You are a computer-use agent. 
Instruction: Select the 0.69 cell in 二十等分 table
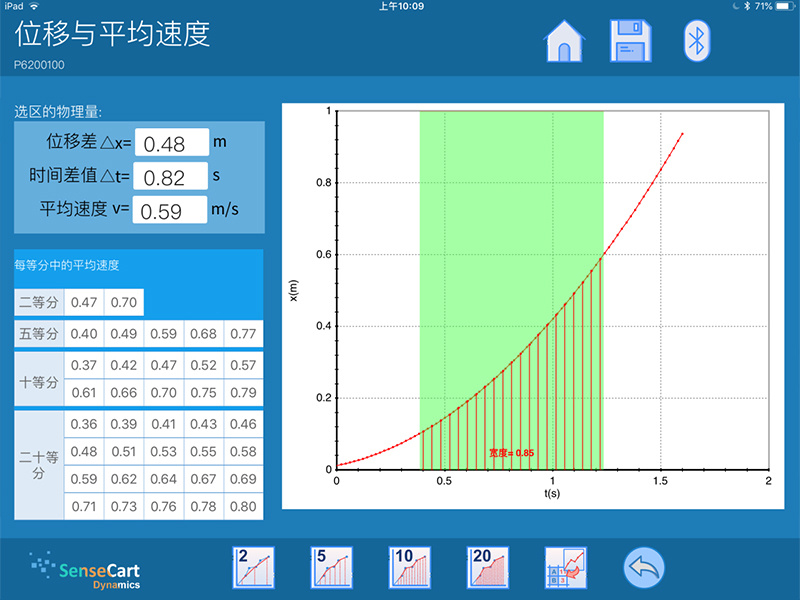(x=243, y=479)
